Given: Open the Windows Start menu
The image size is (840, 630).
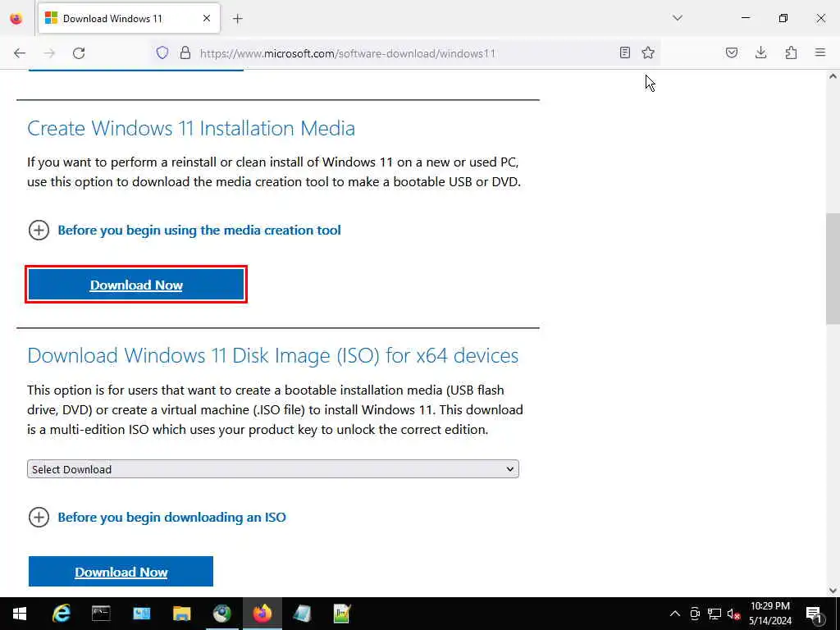Looking at the screenshot, I should pyautogui.click(x=20, y=614).
